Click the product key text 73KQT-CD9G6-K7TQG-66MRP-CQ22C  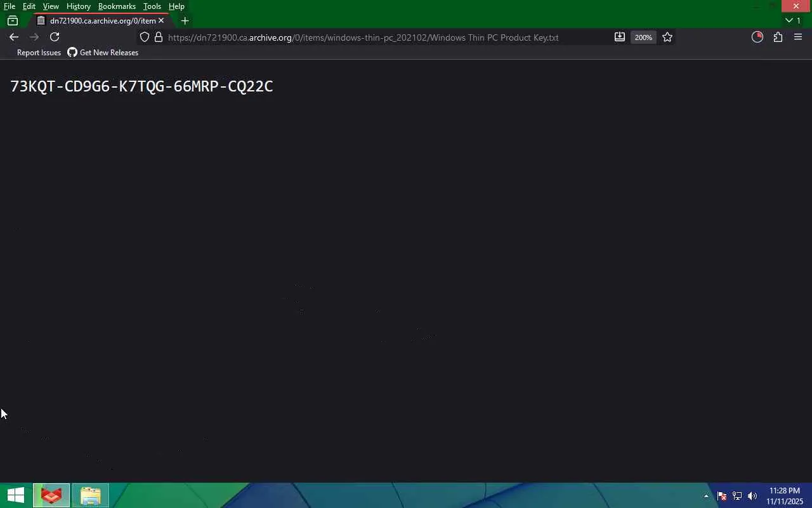point(141,86)
